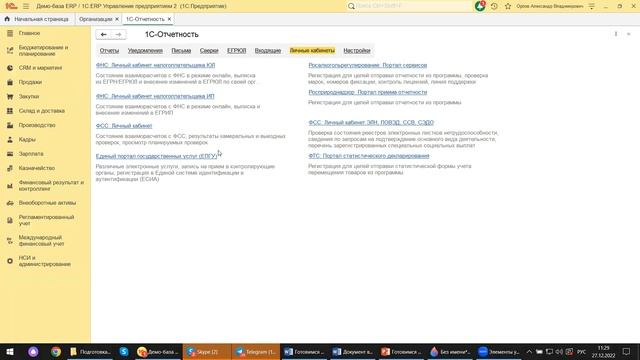
Task: Open ФТС Портал статистического декларирования link
Action: click(369, 156)
